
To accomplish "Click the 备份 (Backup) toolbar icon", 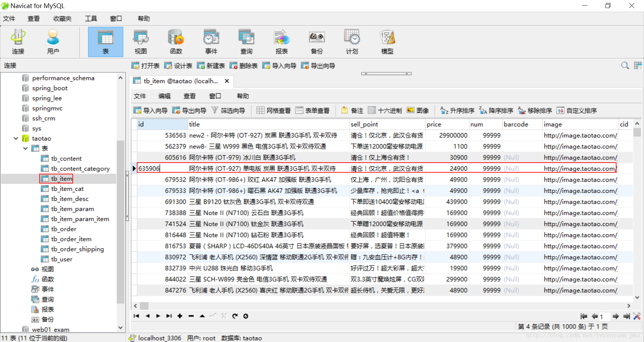I will coord(317,42).
